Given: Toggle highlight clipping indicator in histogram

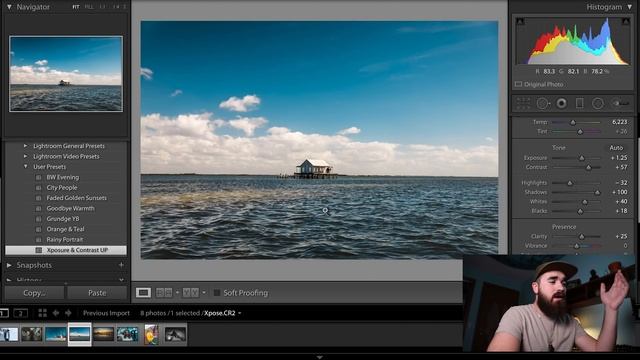Looking at the screenshot, I should (626, 21).
